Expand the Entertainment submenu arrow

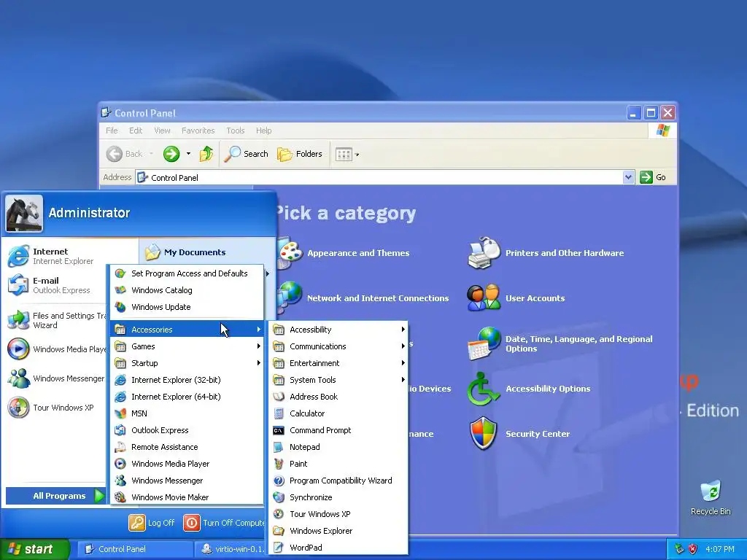point(403,363)
